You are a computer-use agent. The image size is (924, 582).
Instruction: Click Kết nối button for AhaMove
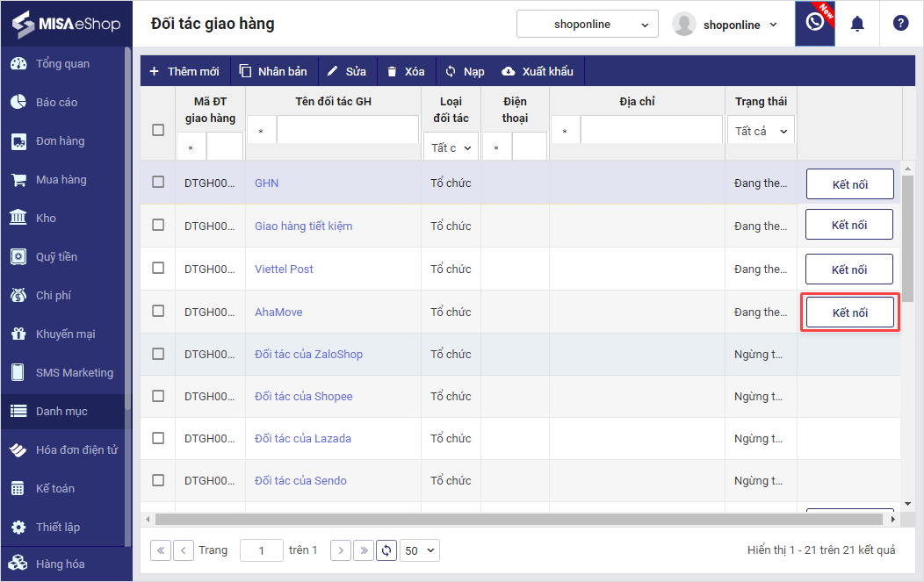[849, 313]
